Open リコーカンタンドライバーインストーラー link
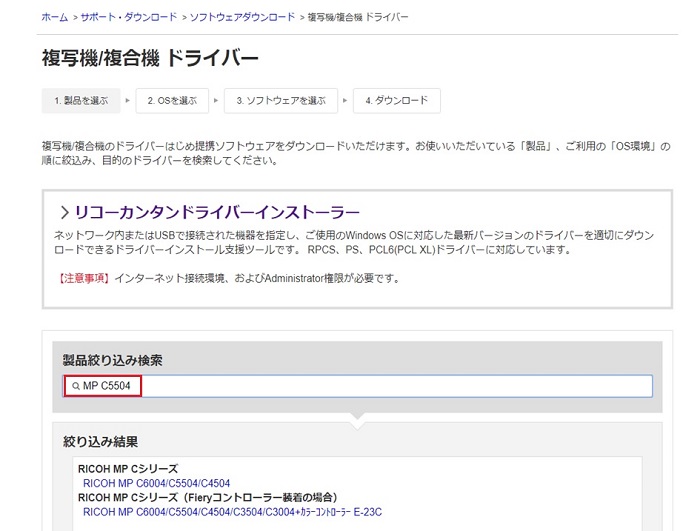Viewport: 700px width, 531px height. [217, 212]
